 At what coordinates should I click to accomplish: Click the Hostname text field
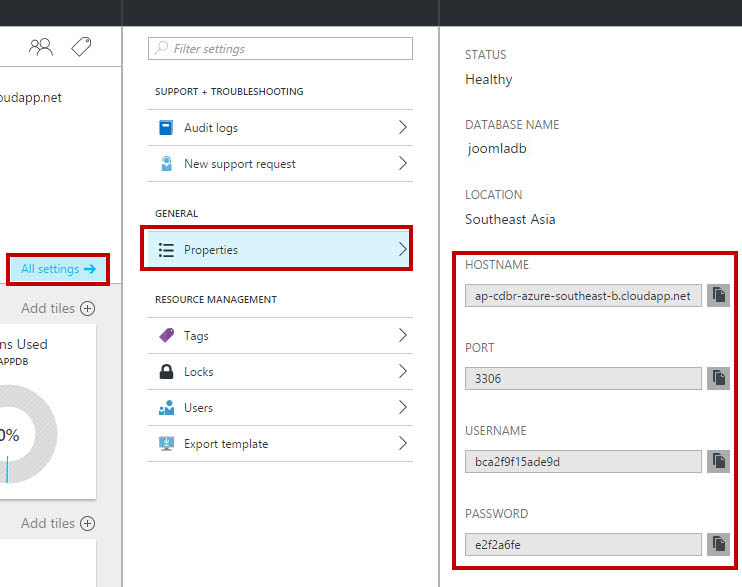tap(583, 296)
